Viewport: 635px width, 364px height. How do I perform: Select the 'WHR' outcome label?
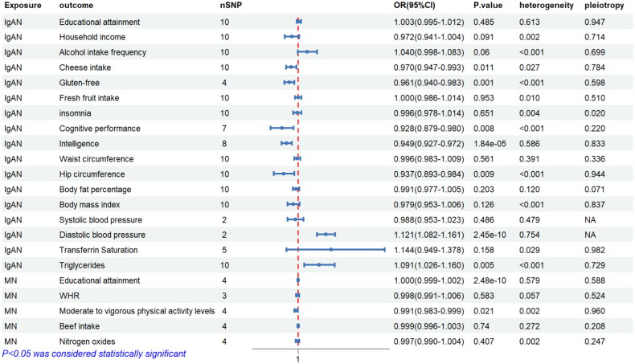point(69,296)
